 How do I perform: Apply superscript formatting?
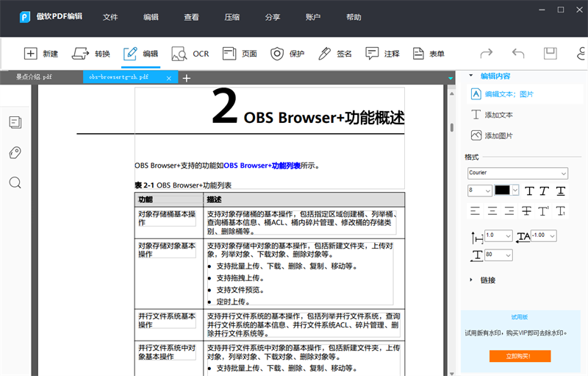543,211
